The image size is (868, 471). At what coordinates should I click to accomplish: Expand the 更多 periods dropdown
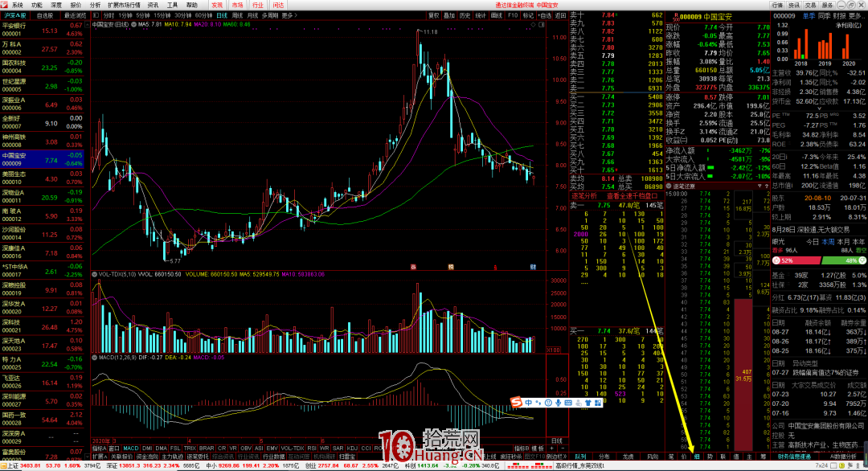(289, 15)
